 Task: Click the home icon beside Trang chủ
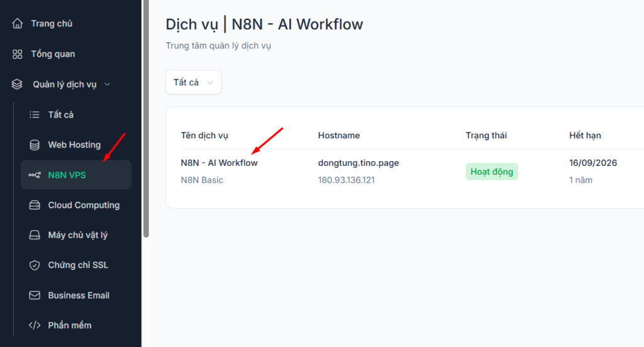pyautogui.click(x=17, y=24)
